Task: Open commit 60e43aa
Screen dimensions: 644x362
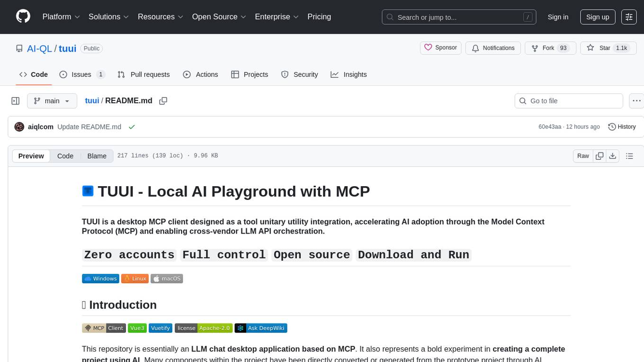Action: tap(550, 127)
